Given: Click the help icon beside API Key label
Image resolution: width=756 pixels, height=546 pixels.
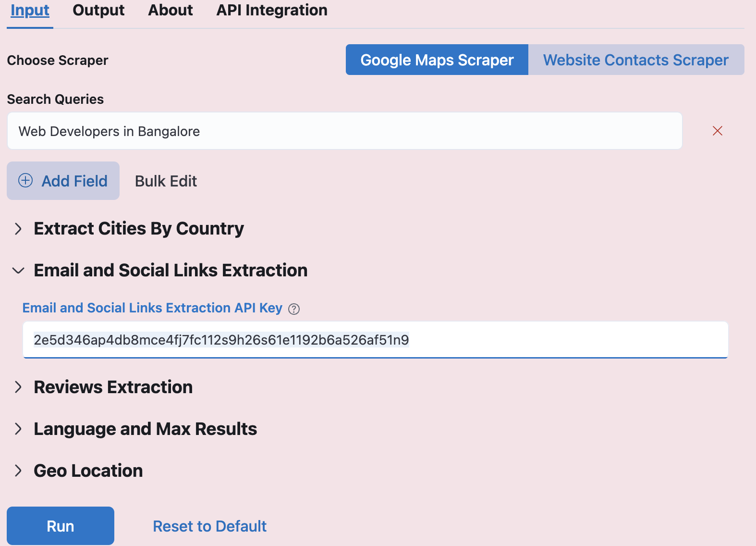Looking at the screenshot, I should coord(294,309).
